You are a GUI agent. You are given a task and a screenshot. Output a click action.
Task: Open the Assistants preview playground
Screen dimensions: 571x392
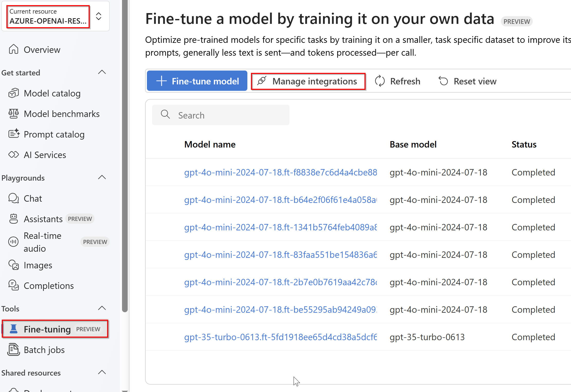tap(43, 219)
